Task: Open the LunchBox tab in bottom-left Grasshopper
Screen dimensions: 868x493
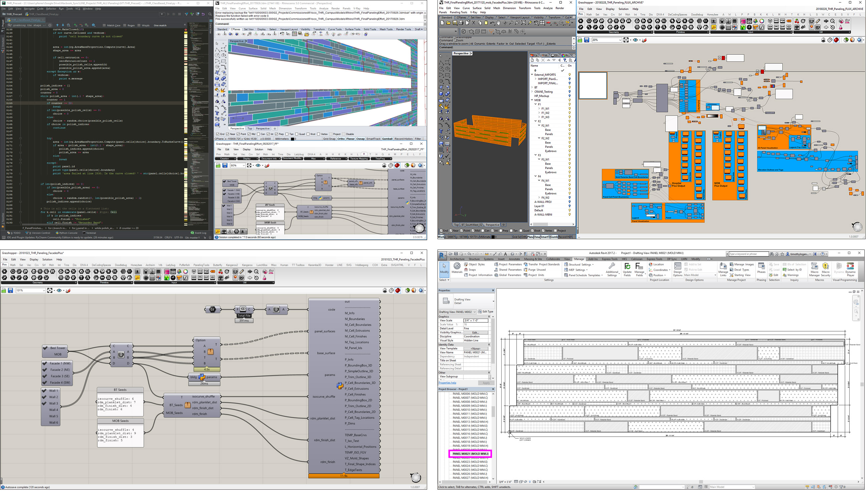Action: tap(262, 265)
